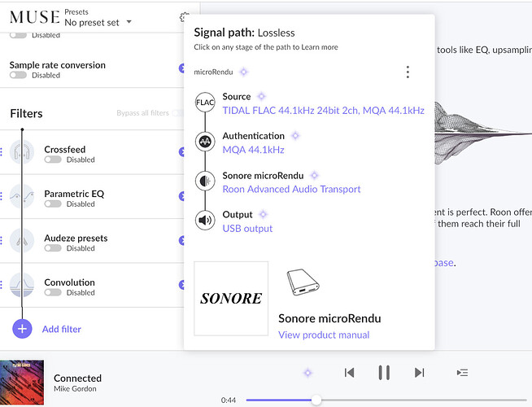The width and height of the screenshot is (532, 407).
Task: Open the queue icon
Action: coord(462,373)
